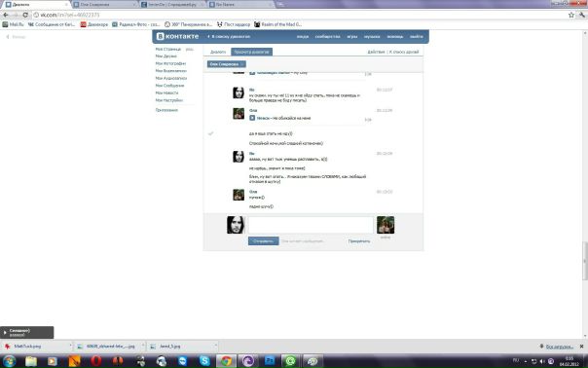Switch to second browser tab Оля Смирнова
Image resolution: width=588 pixels, height=368 pixels.
[104, 5]
